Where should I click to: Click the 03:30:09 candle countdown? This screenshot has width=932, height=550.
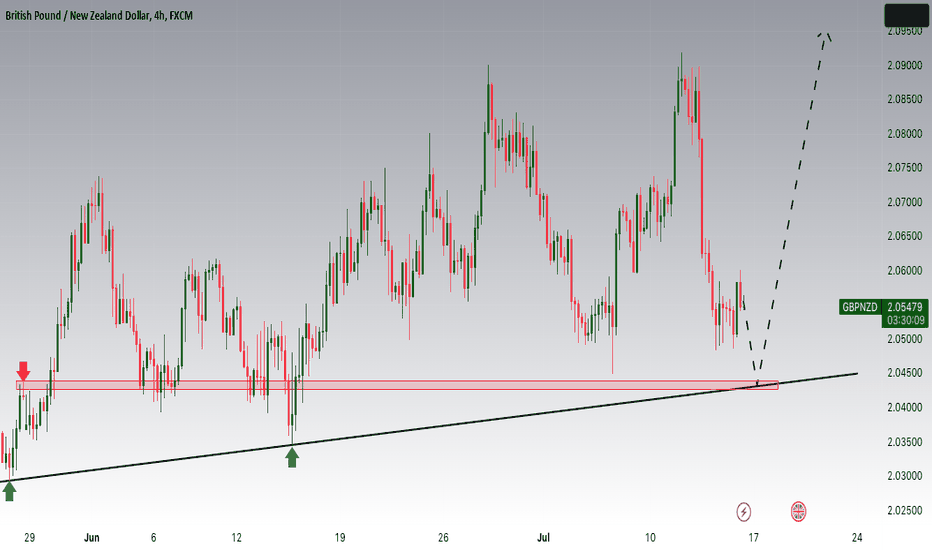click(905, 320)
